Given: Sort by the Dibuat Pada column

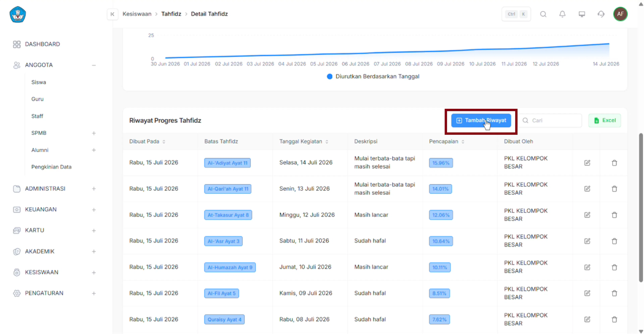Looking at the screenshot, I should tap(164, 142).
